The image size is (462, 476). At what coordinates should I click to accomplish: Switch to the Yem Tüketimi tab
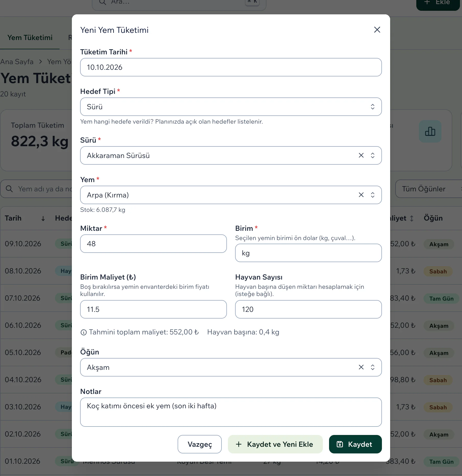pos(30,38)
